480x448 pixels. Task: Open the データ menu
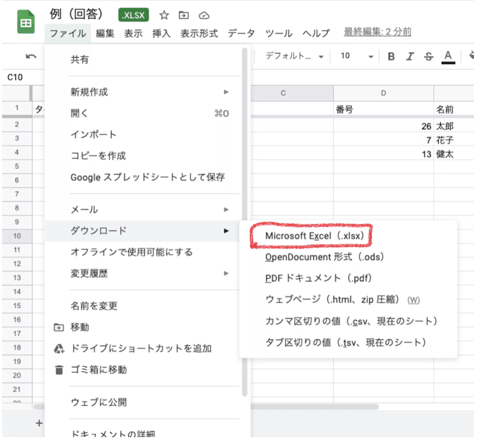tap(241, 33)
